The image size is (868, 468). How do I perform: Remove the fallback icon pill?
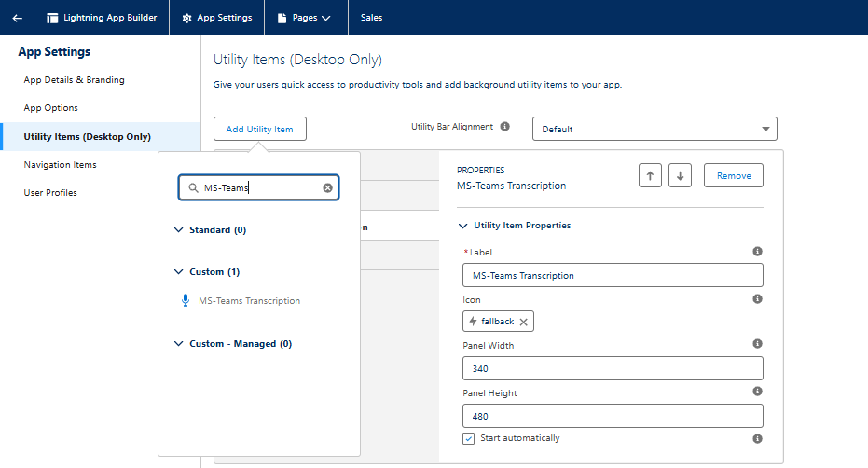pos(524,322)
